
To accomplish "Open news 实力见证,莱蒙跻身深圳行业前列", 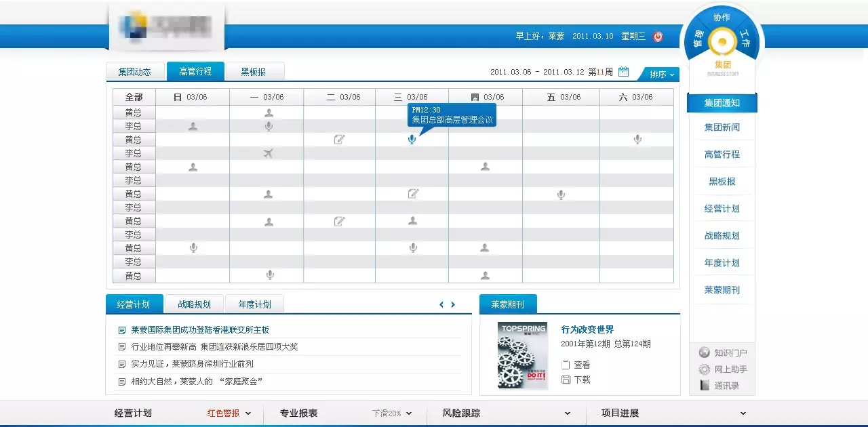I will [192, 364].
